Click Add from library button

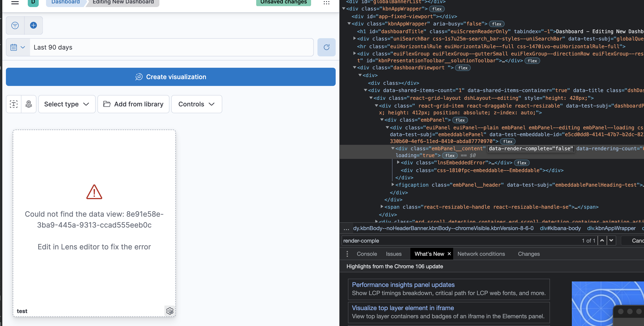[x=133, y=104]
